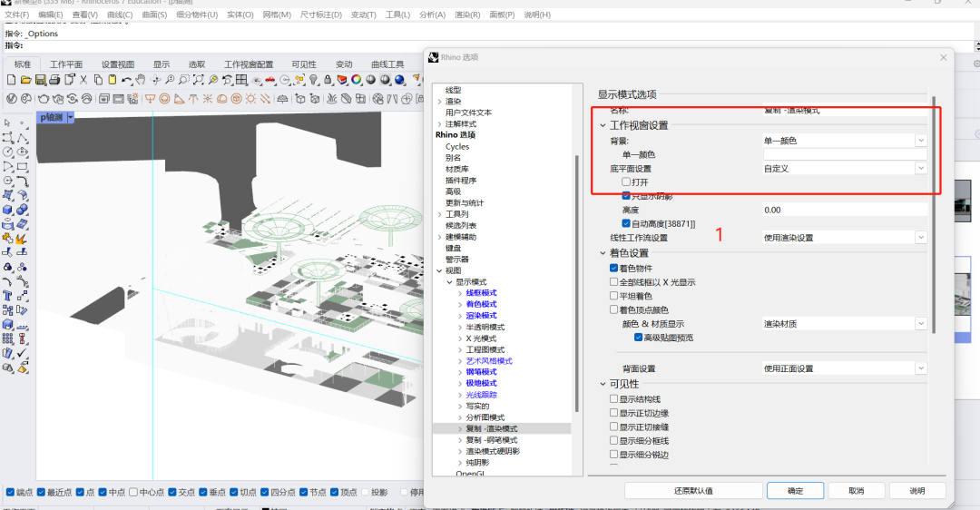Switch to the 显示 toolbar tab
Screen dimensions: 980x510
pos(162,64)
